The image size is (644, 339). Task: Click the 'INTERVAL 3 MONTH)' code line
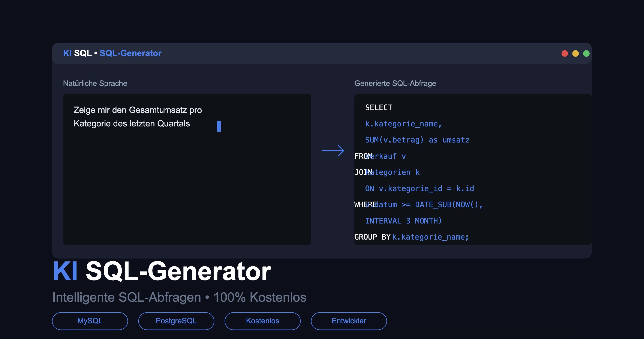coord(403,221)
